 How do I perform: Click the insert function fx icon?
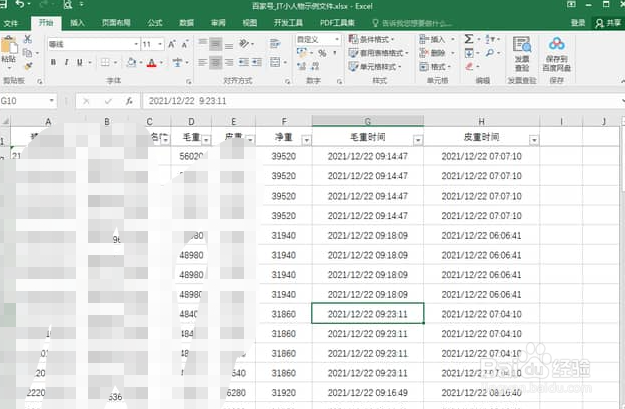click(x=129, y=101)
